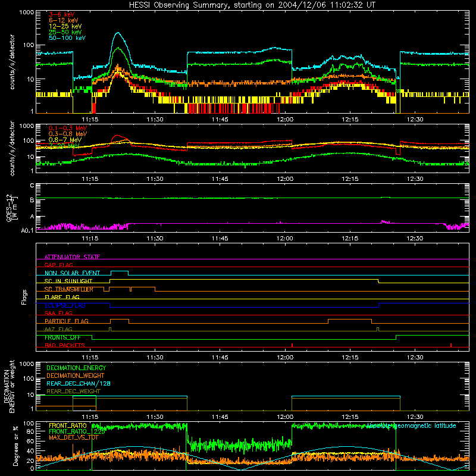Viewport: 476px width, 476px height.
Task: Select the 6-12 keV legend label
Action: point(64,20)
